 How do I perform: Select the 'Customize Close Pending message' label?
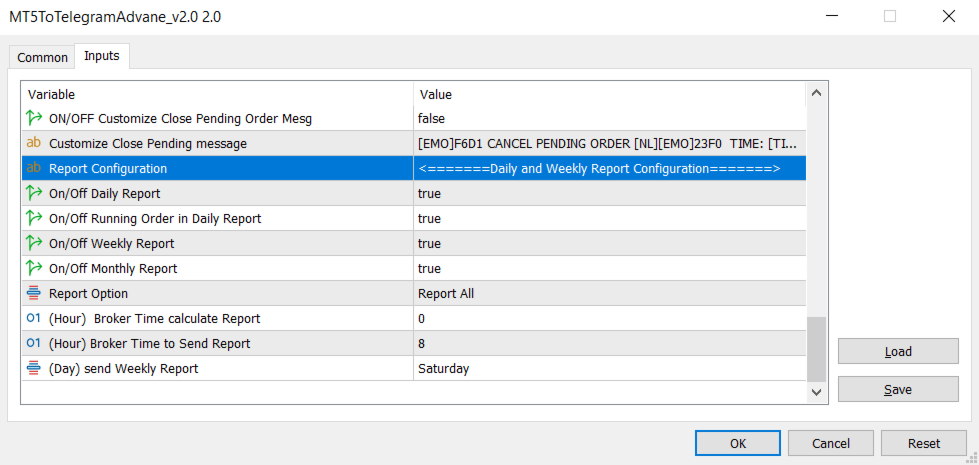pos(148,144)
